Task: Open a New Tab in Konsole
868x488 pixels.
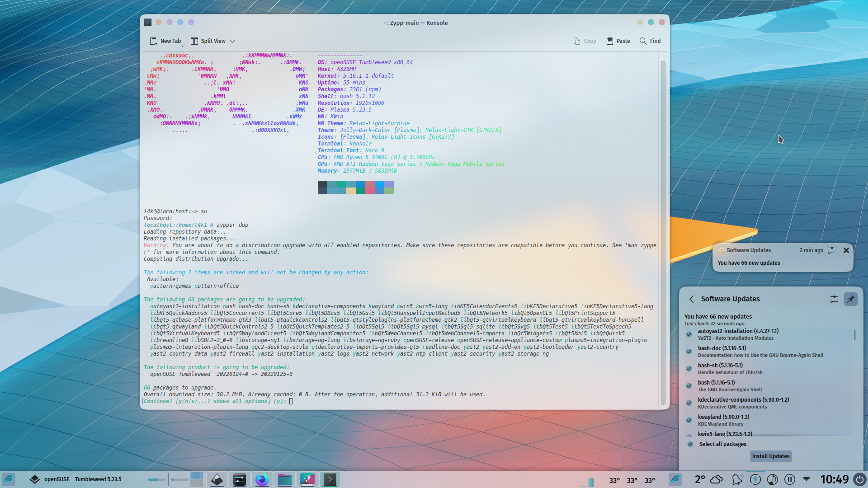Action: pos(165,41)
